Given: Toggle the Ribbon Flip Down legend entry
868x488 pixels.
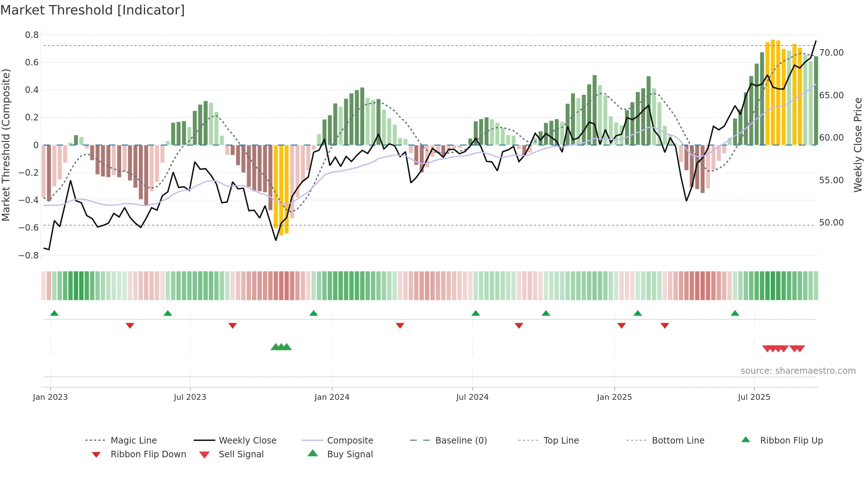Looking at the screenshot, I should 139,454.
